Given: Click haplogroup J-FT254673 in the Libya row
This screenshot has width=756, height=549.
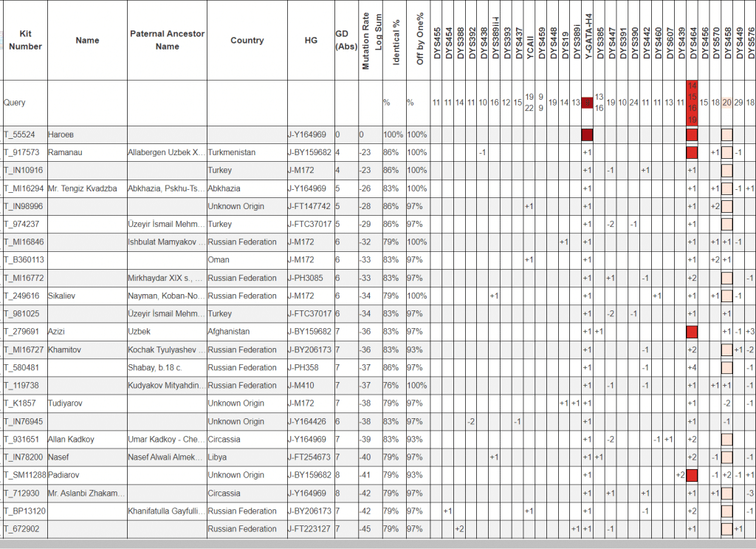Looking at the screenshot, I should [x=310, y=457].
